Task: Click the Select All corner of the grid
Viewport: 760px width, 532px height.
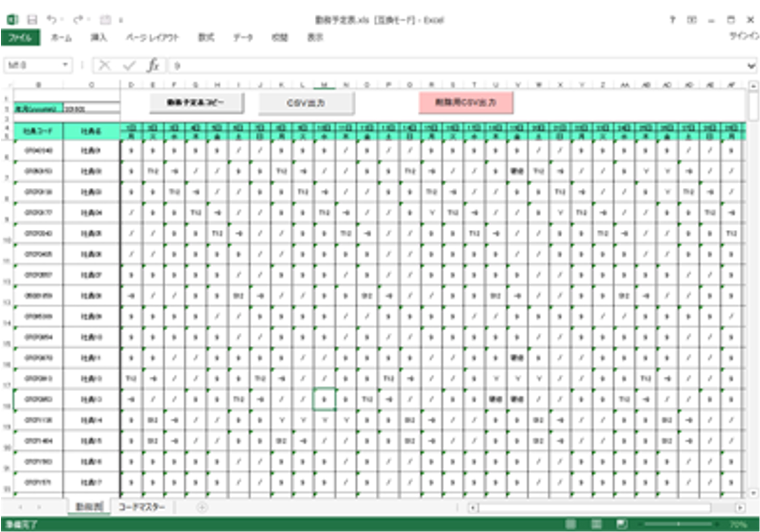Action: pos(8,84)
